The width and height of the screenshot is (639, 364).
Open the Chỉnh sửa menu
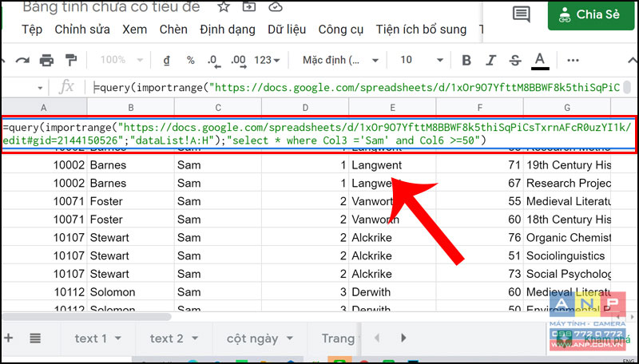[x=82, y=30]
